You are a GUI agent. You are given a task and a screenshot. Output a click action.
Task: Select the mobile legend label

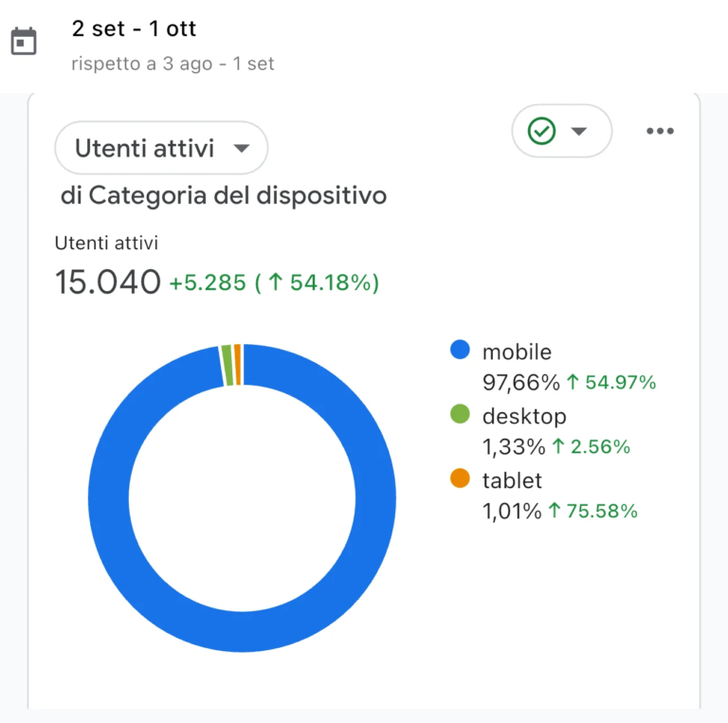(517, 352)
